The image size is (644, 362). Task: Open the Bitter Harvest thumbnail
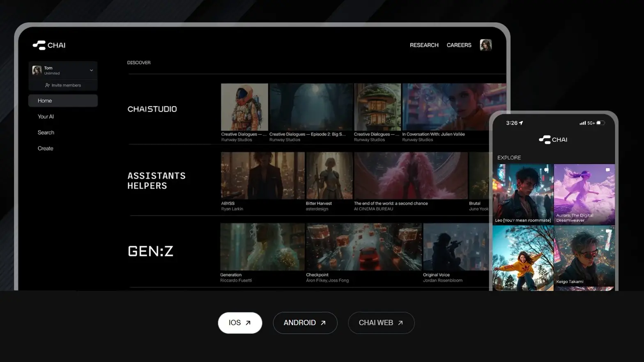(x=329, y=176)
